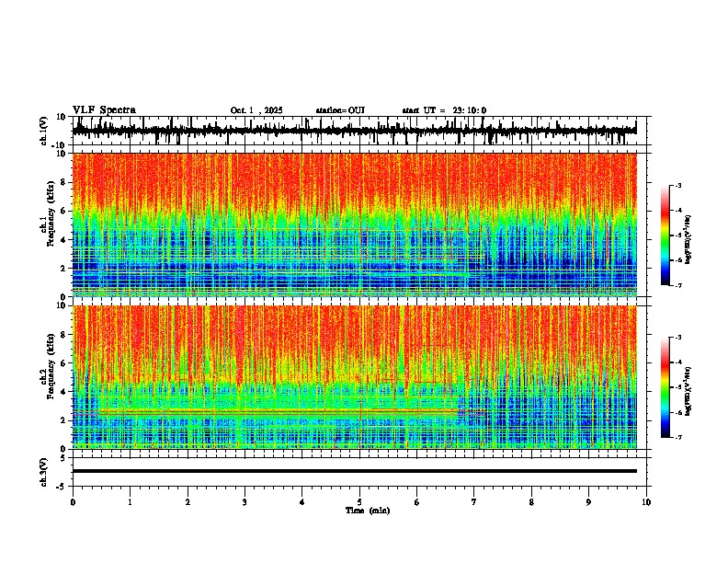Image resolution: width=728 pixels, height=563 pixels.
Task: Click the time axis tick label "2"
Action: coord(188,502)
